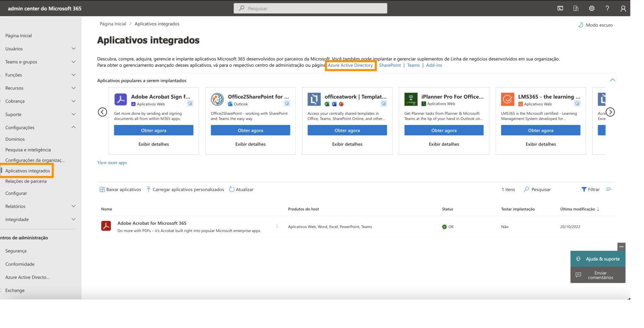This screenshot has width=644, height=328.
Task: Open Página Inicial in sidebar
Action: click(x=18, y=36)
